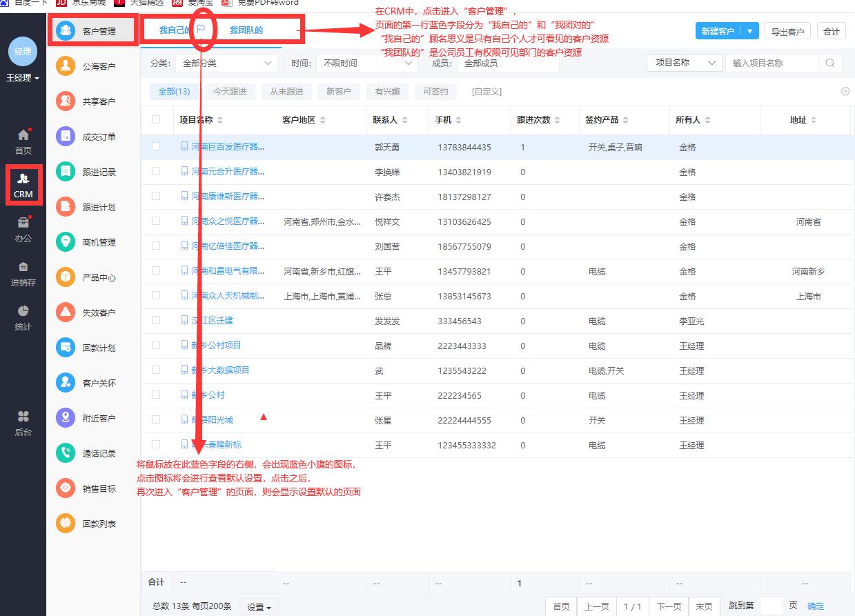This screenshot has height=616, width=855.
Task: Check the 河南元合升医疗器 row checkbox
Action: click(x=156, y=171)
